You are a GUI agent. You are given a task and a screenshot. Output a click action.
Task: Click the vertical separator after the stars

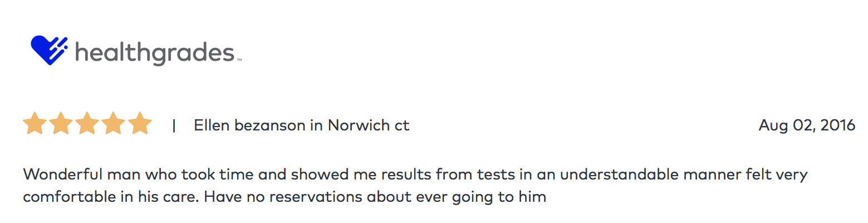pos(174,126)
